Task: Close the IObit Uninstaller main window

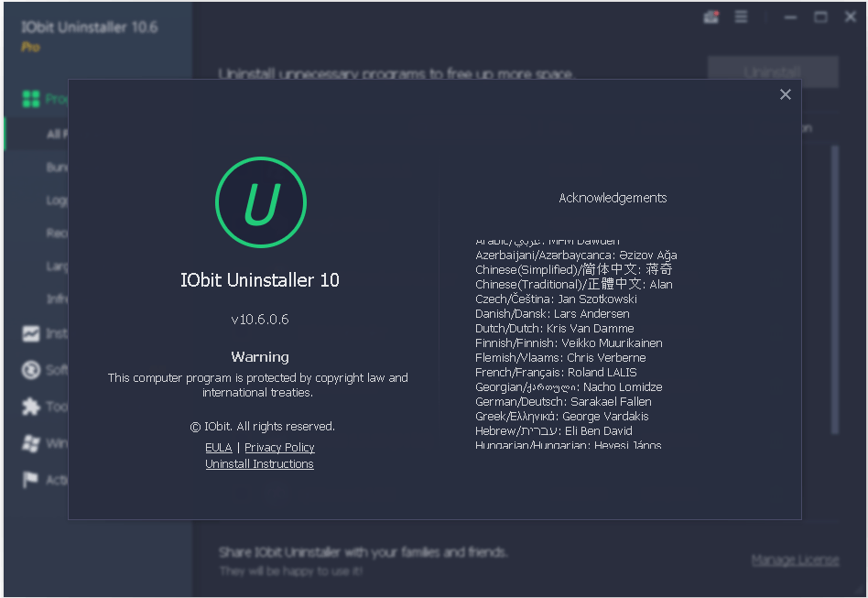Action: pyautogui.click(x=851, y=17)
